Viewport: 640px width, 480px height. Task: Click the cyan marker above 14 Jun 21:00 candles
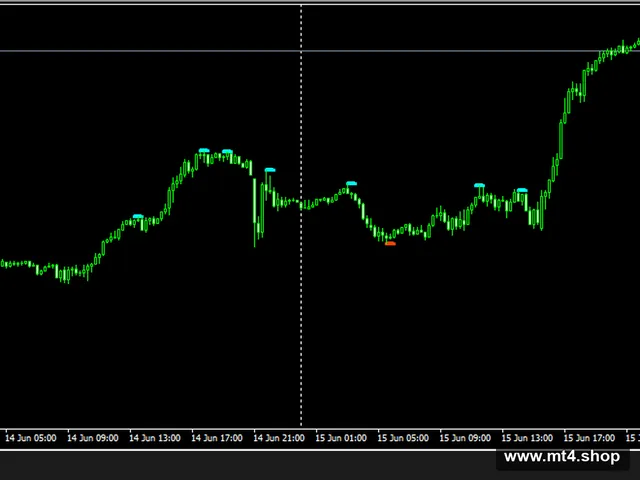(x=270, y=170)
